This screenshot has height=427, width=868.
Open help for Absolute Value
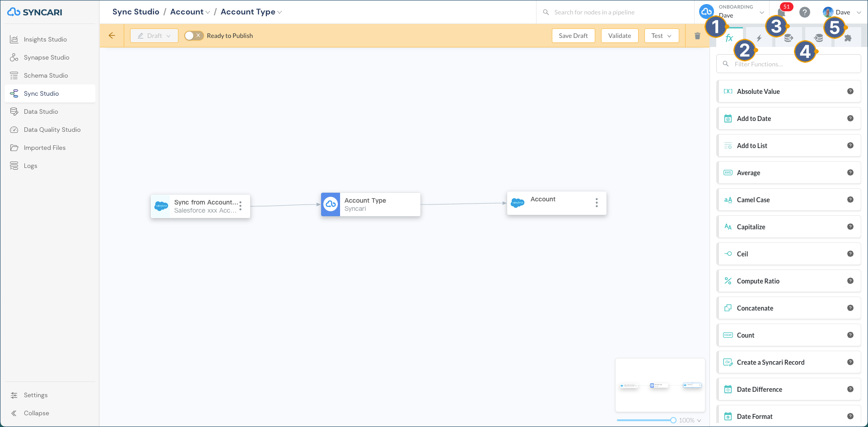click(x=850, y=91)
